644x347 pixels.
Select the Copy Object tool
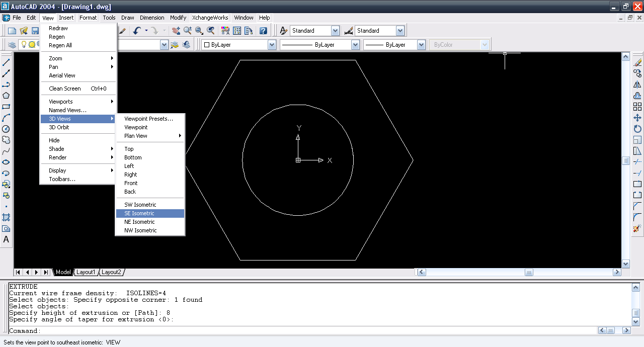coord(637,73)
